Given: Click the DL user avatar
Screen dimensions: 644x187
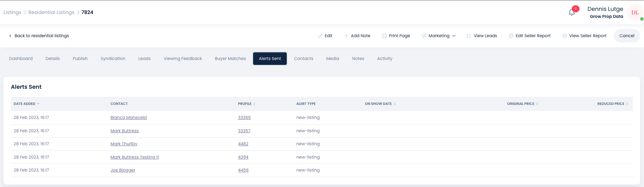Looking at the screenshot, I should click(x=635, y=13).
